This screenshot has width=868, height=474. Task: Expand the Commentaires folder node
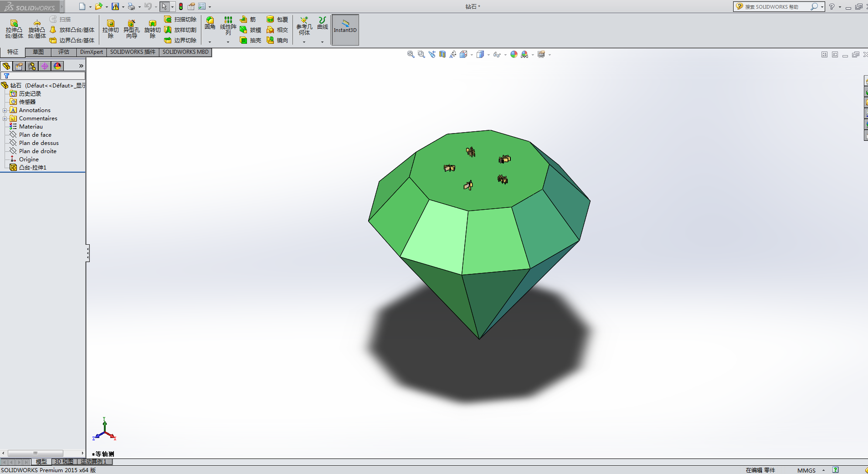click(5, 118)
